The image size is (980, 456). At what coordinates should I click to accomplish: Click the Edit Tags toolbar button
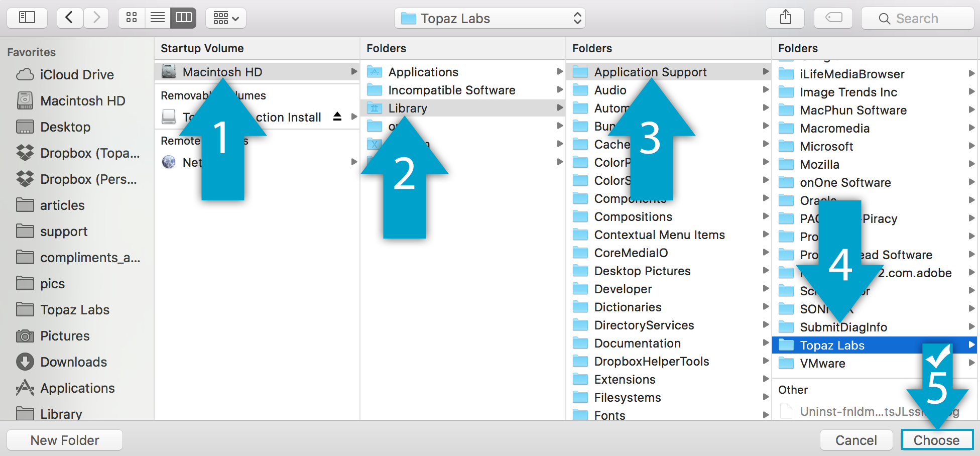(833, 18)
